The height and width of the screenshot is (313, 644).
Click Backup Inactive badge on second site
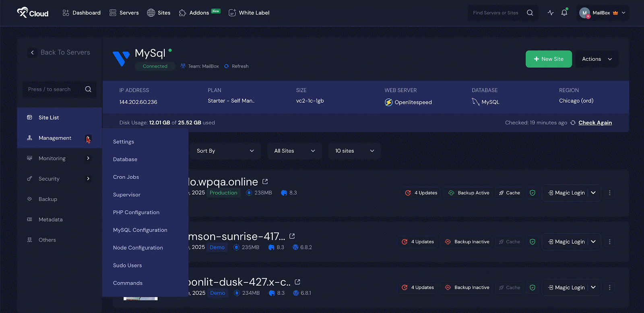466,242
